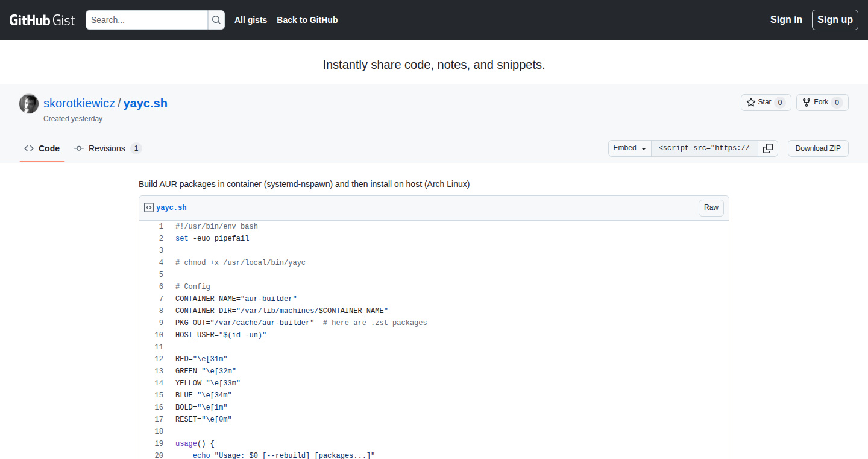Screen dimensions: 868x459
Task: Click the set -euo pipefail line
Action: pos(212,238)
